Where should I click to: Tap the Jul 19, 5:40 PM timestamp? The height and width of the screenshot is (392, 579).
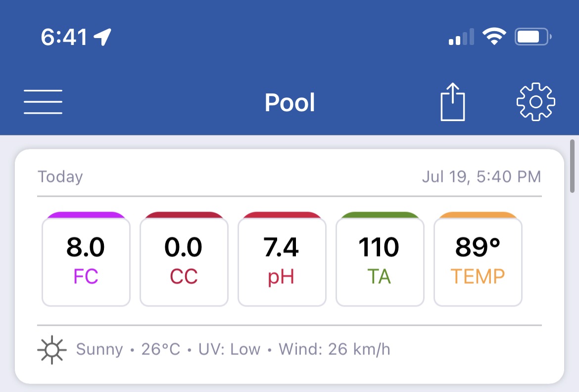(x=482, y=176)
